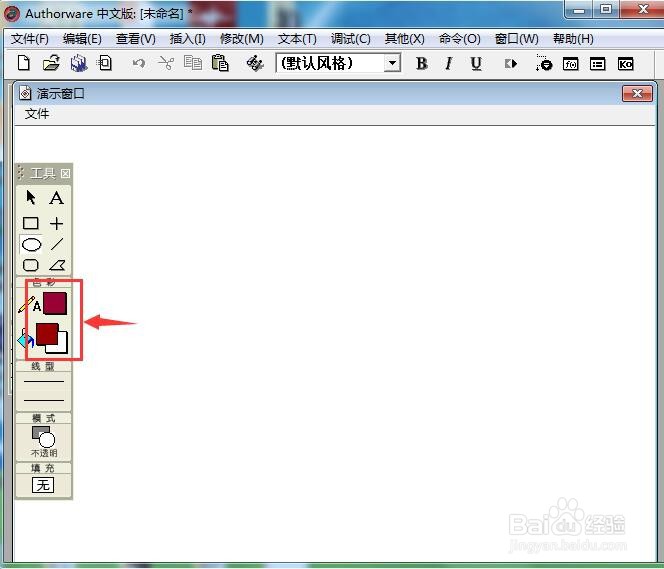Select the Rectangle tool
The height and width of the screenshot is (569, 664).
pyautogui.click(x=30, y=223)
